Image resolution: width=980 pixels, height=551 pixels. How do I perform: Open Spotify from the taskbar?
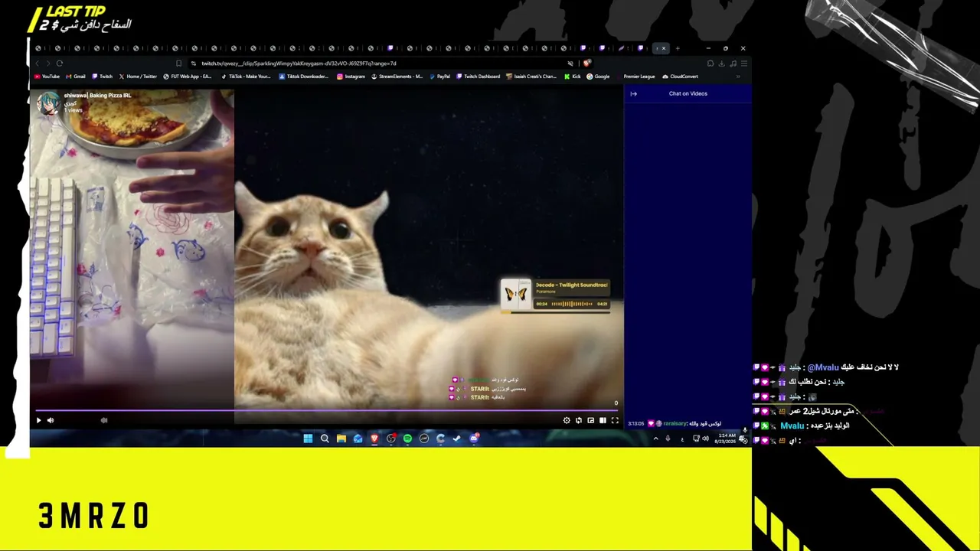pos(407,439)
